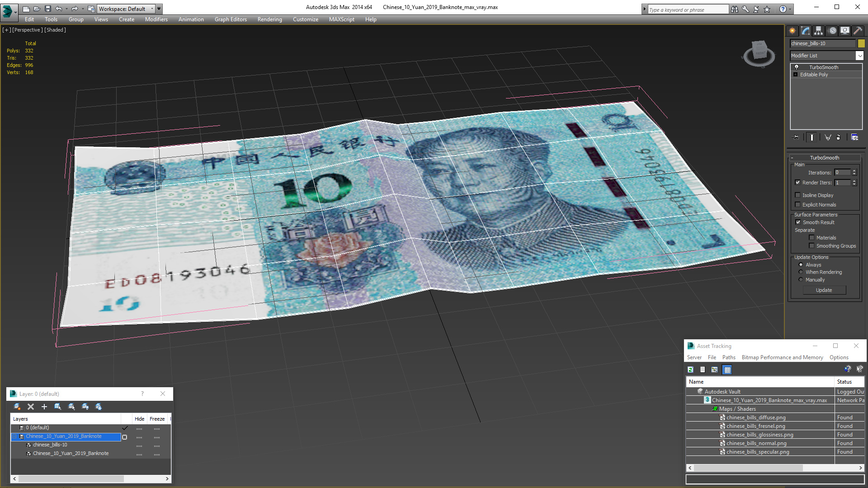Screen dimensions: 868x488
Task: Select the Always update radio button
Action: (801, 265)
